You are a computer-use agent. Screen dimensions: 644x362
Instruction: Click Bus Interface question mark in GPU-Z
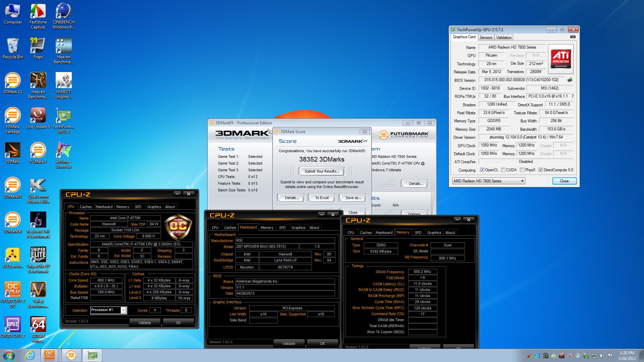573,96
